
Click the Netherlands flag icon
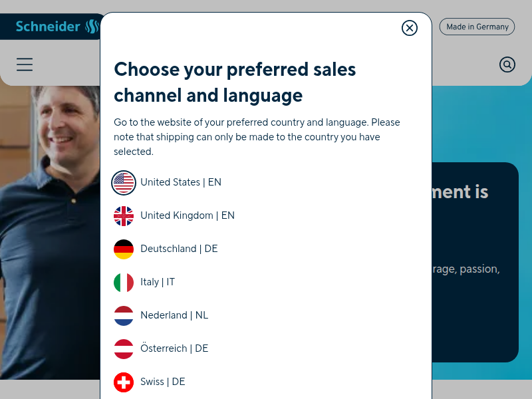(x=124, y=315)
